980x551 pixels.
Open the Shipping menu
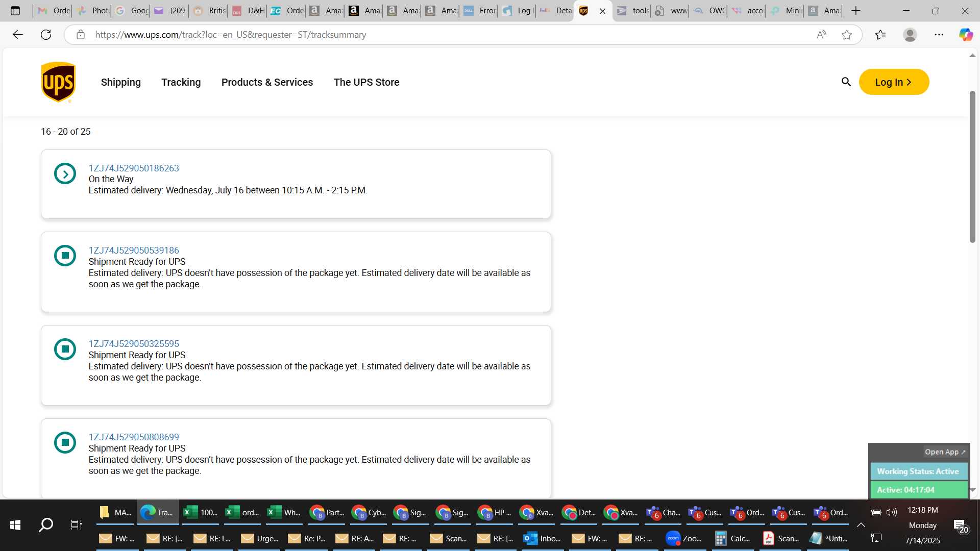click(x=121, y=82)
